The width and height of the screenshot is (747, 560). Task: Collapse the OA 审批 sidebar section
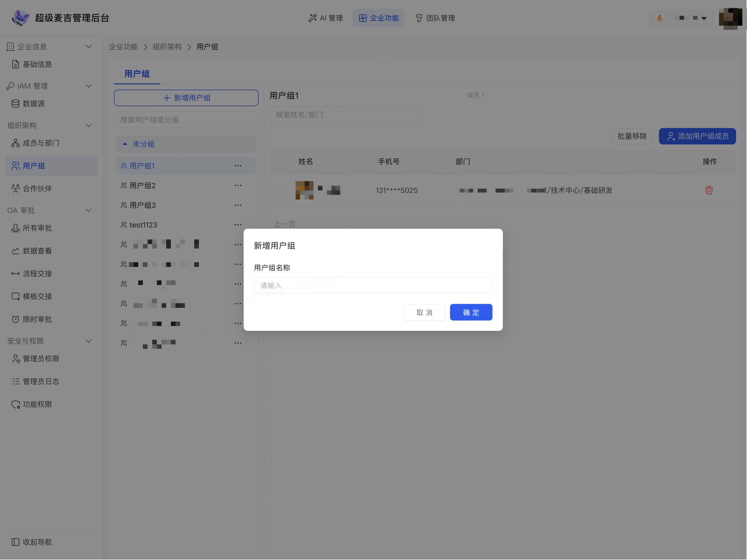[x=88, y=210]
